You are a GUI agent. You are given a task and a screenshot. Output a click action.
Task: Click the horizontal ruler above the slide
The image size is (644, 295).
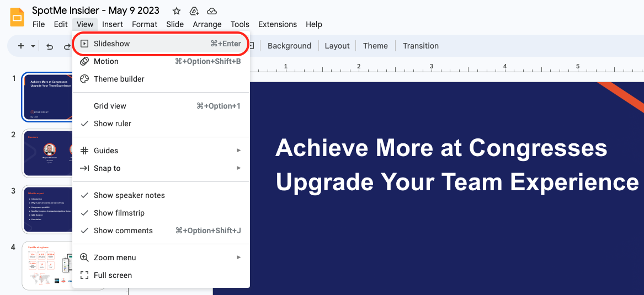click(446, 67)
